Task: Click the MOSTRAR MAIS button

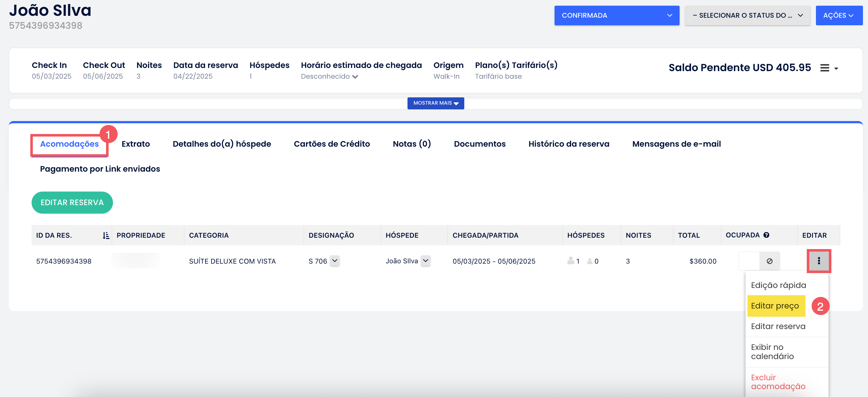Action: pos(435,103)
